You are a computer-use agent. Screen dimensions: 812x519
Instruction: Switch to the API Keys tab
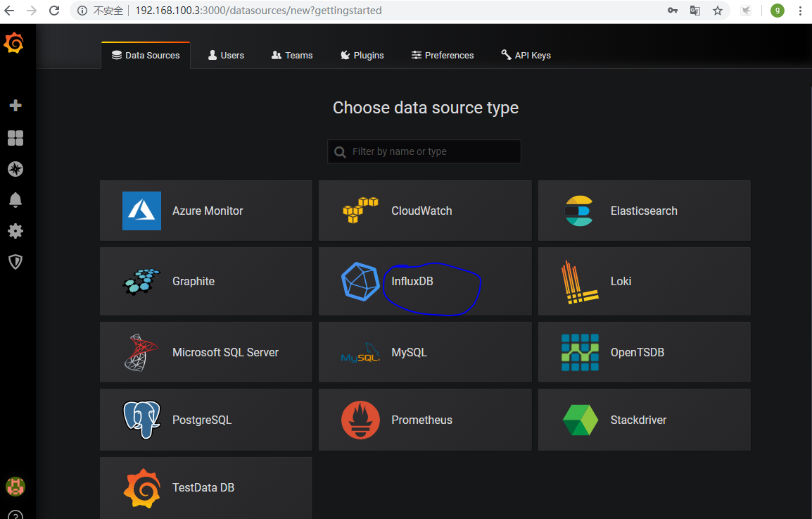click(x=526, y=56)
